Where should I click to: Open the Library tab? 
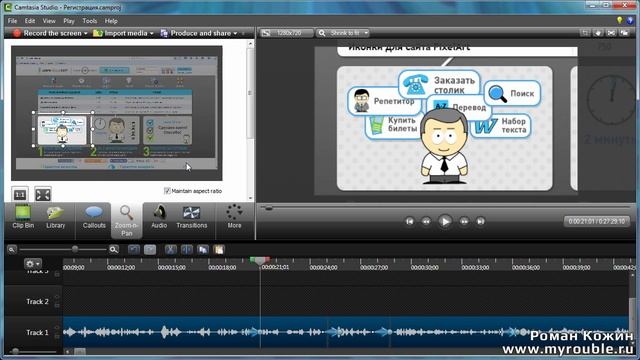pos(56,217)
